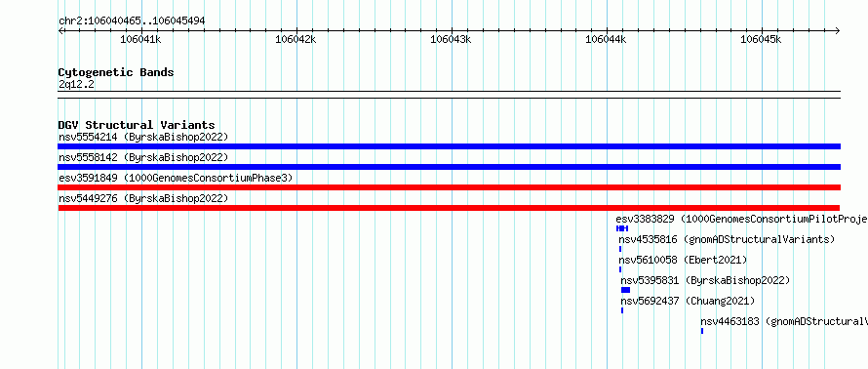Click the 106045k ruler tick label
Viewport: 868px width, 369px height.
(761, 39)
